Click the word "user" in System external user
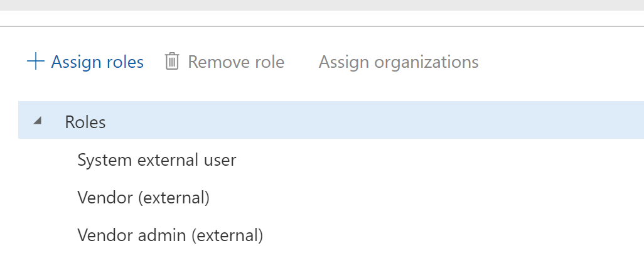Image resolution: width=644 pixels, height=280 pixels. (x=220, y=160)
